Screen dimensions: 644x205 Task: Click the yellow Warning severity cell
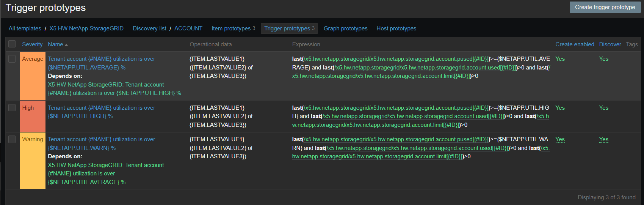(x=33, y=161)
